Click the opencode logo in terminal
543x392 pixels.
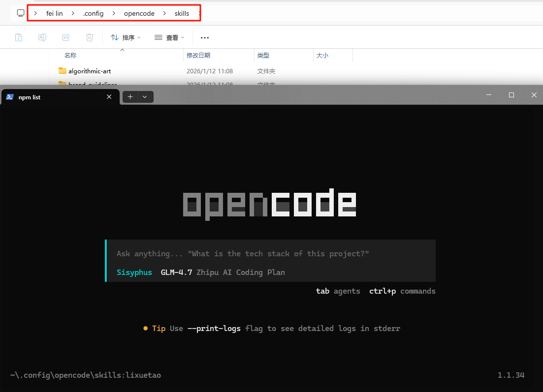click(269, 204)
